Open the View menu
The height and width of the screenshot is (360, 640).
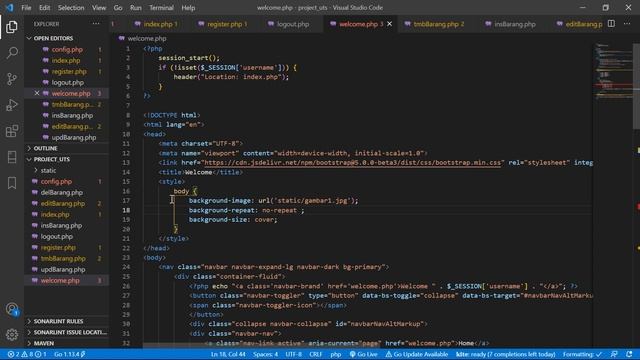(x=99, y=8)
